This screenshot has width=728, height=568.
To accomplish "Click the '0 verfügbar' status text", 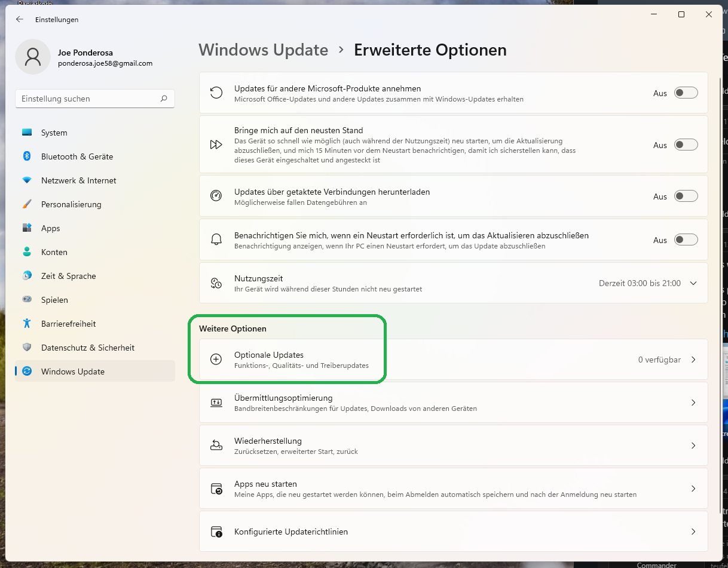I will [x=659, y=360].
